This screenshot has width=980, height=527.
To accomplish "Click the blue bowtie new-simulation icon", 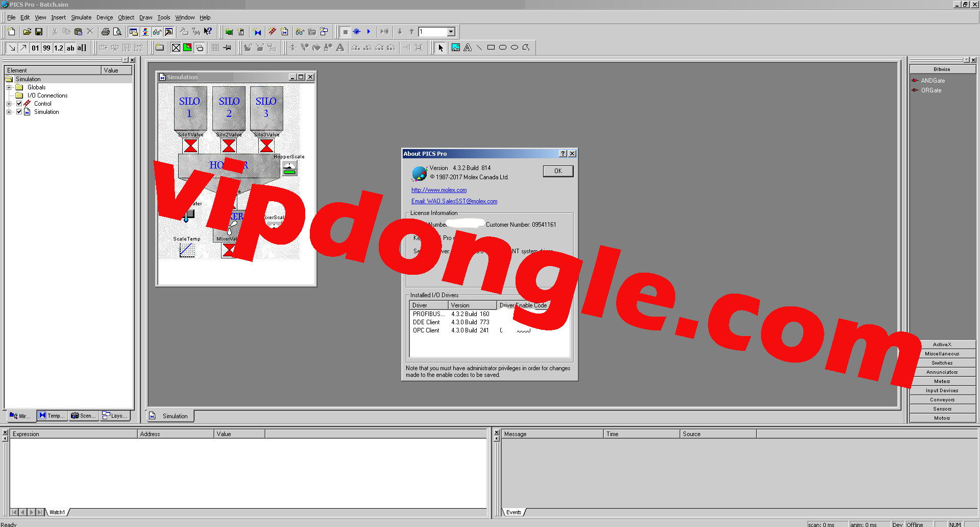I will (x=257, y=32).
